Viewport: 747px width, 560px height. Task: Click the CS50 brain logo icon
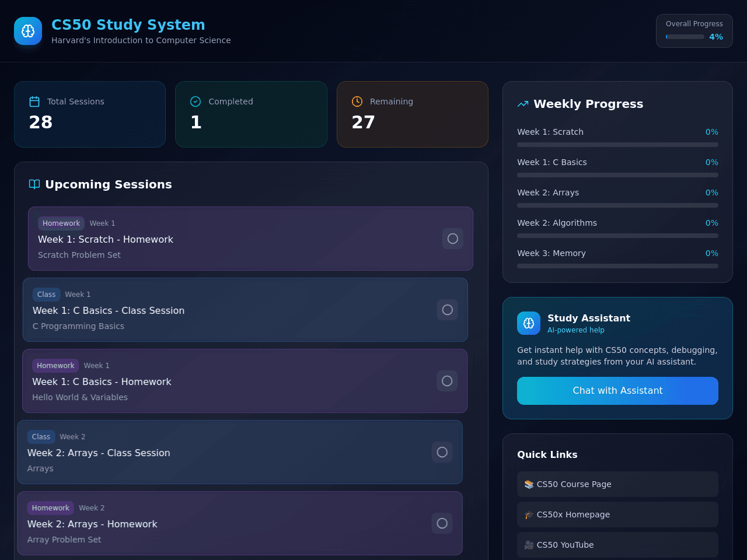28,31
